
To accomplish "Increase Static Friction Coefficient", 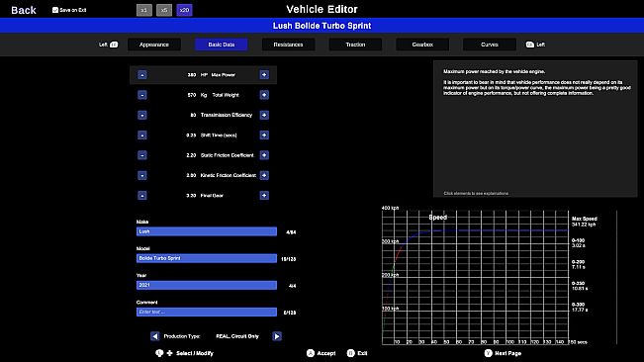I will click(x=264, y=155).
